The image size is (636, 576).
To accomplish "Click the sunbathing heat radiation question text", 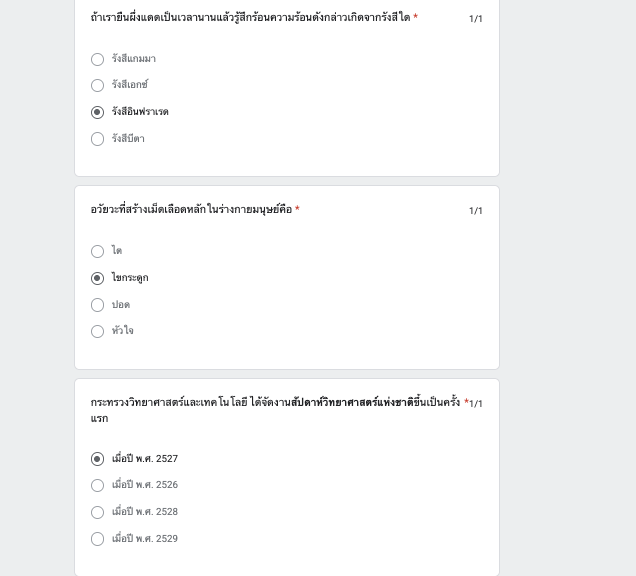I will [x=250, y=18].
